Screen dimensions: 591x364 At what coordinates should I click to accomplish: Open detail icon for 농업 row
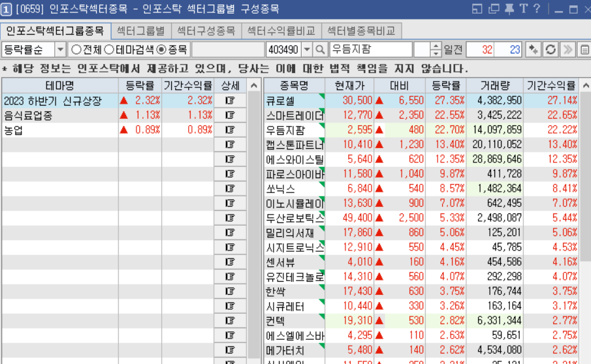230,130
